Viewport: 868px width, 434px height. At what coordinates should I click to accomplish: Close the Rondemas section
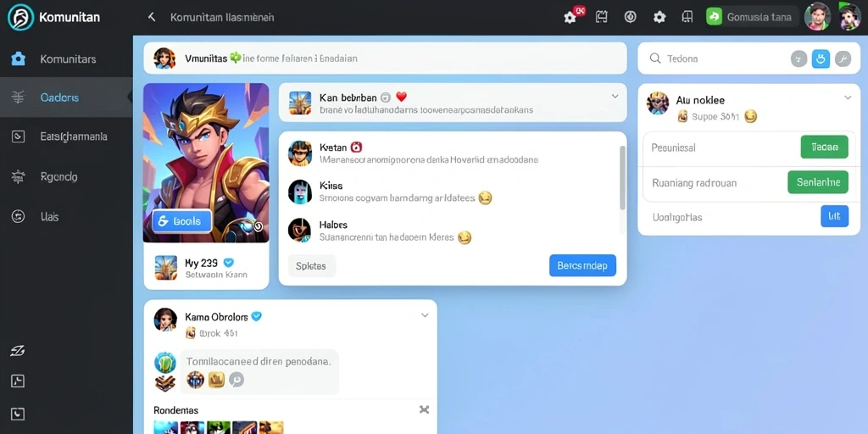tap(424, 409)
